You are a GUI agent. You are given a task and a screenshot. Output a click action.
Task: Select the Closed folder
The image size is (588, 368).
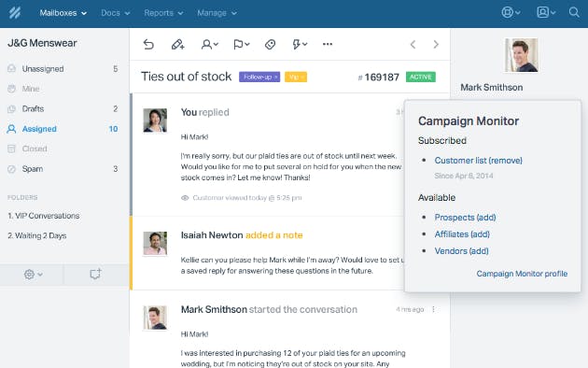click(x=64, y=149)
